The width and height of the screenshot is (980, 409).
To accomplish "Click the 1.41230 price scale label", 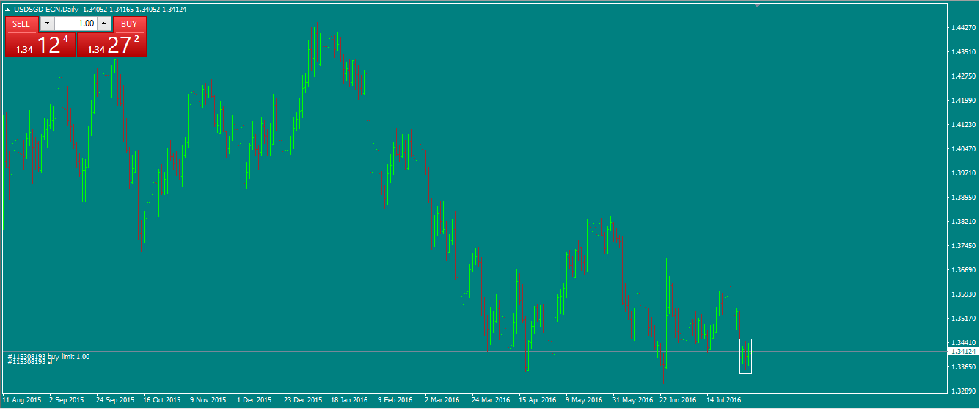I will (x=963, y=125).
